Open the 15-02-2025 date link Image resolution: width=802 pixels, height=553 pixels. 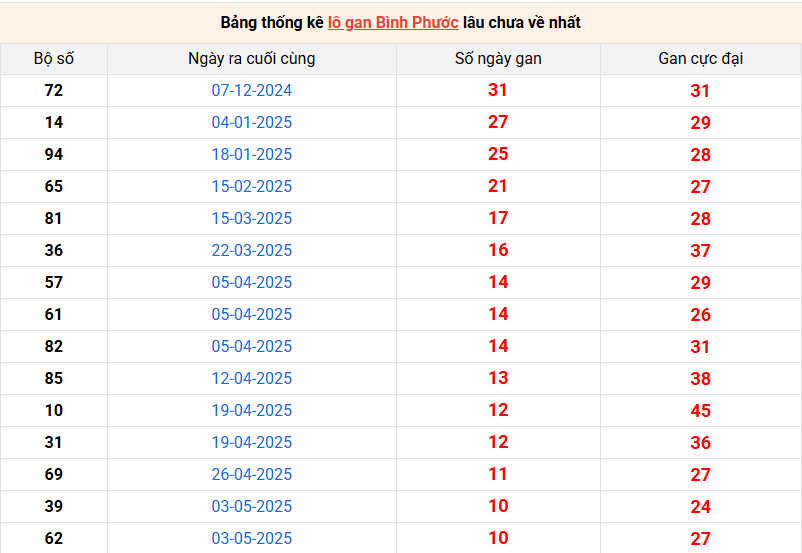(x=252, y=186)
